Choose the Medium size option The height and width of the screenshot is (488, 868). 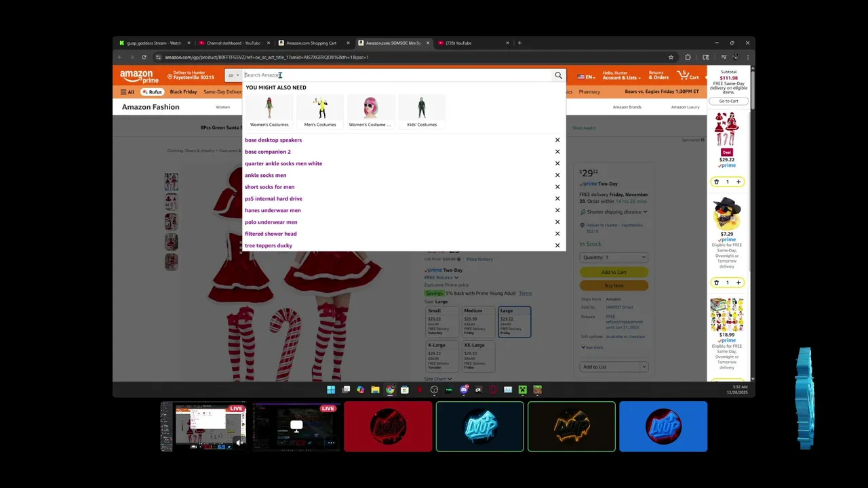(x=478, y=322)
